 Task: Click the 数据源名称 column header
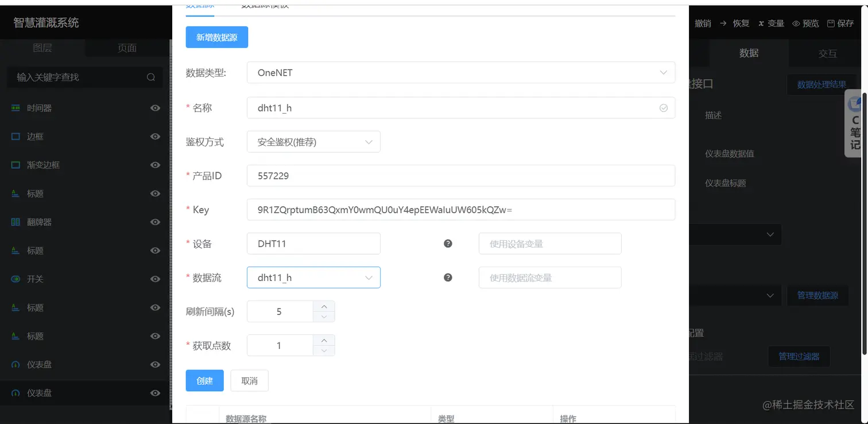pos(246,419)
